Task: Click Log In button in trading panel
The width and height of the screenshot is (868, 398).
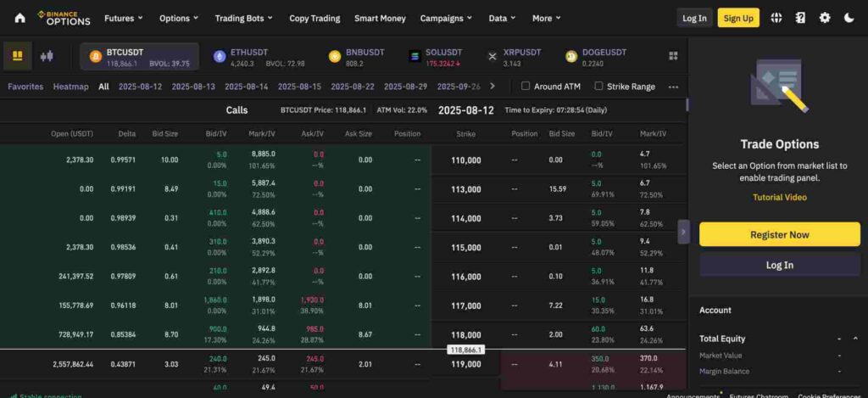Action: (x=780, y=265)
